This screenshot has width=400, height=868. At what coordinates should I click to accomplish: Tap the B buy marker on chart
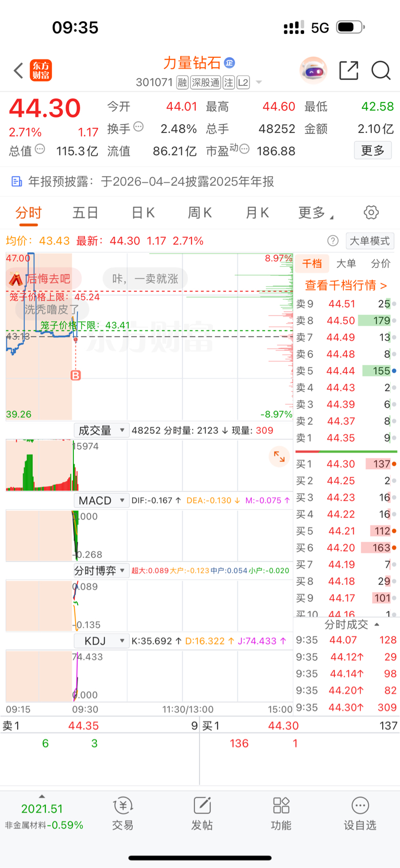(76, 375)
